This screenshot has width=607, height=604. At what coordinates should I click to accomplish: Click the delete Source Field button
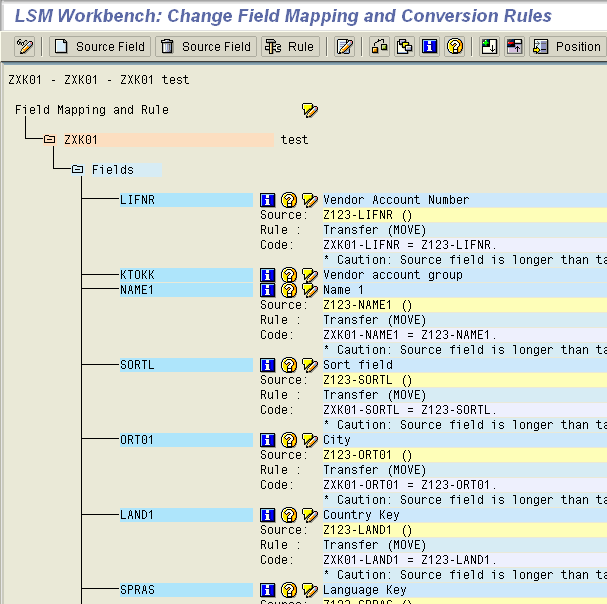[x=205, y=47]
